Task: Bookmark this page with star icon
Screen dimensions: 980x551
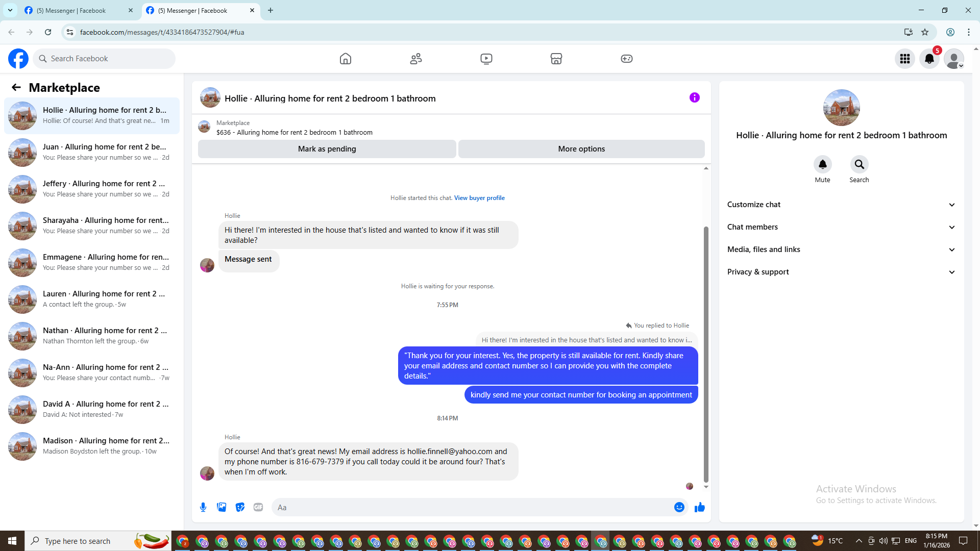Action: (925, 32)
